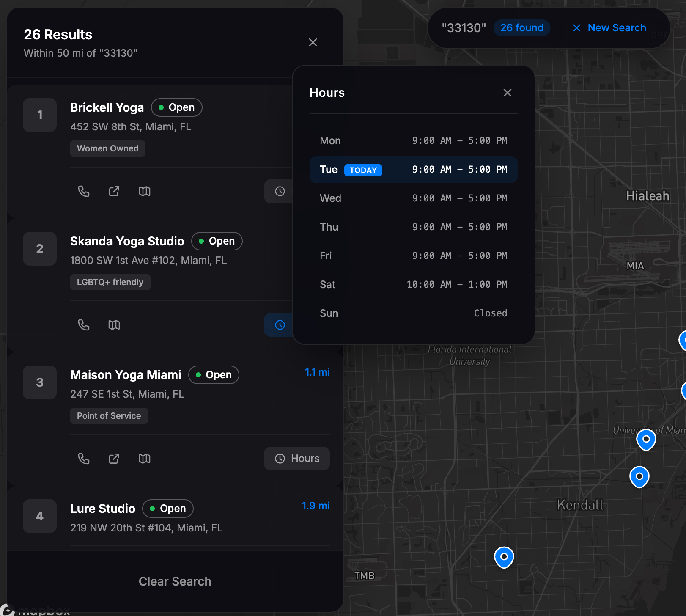Image resolution: width=686 pixels, height=616 pixels.
Task: Close the 26 Results panel
Action: click(313, 42)
